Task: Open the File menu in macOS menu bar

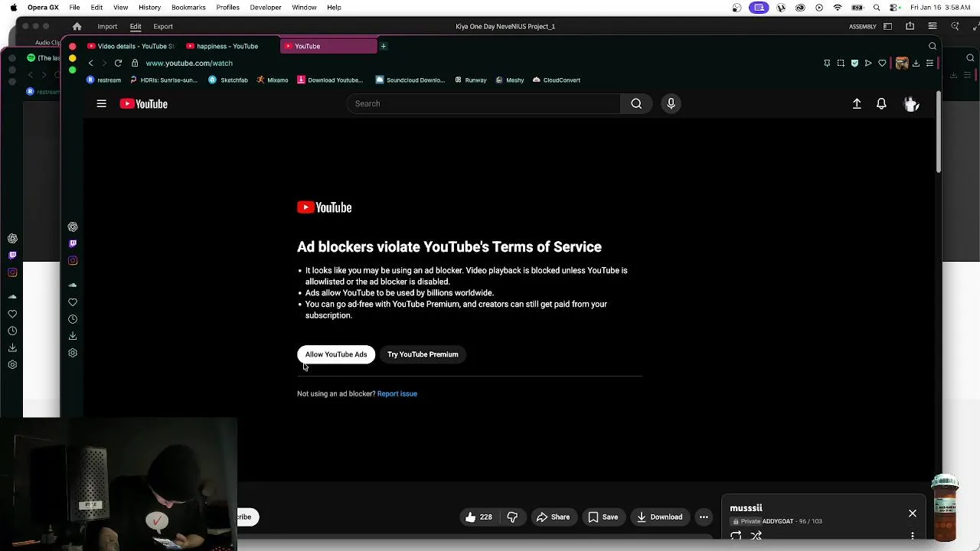Action: click(x=74, y=7)
